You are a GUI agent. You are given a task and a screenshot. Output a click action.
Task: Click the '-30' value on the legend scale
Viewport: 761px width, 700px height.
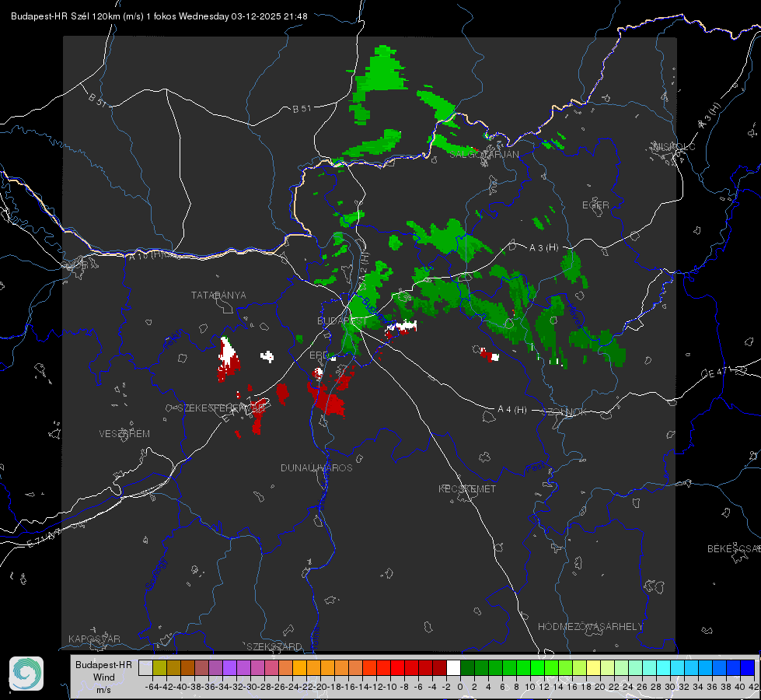tap(250, 687)
